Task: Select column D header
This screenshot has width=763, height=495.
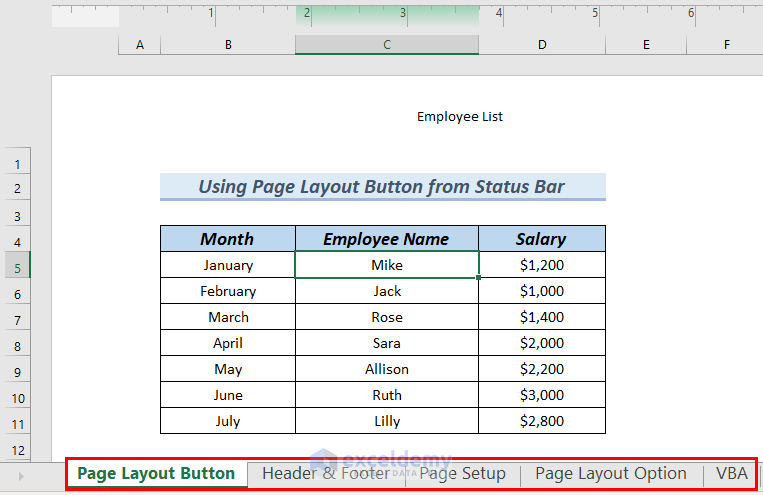Action: click(541, 45)
